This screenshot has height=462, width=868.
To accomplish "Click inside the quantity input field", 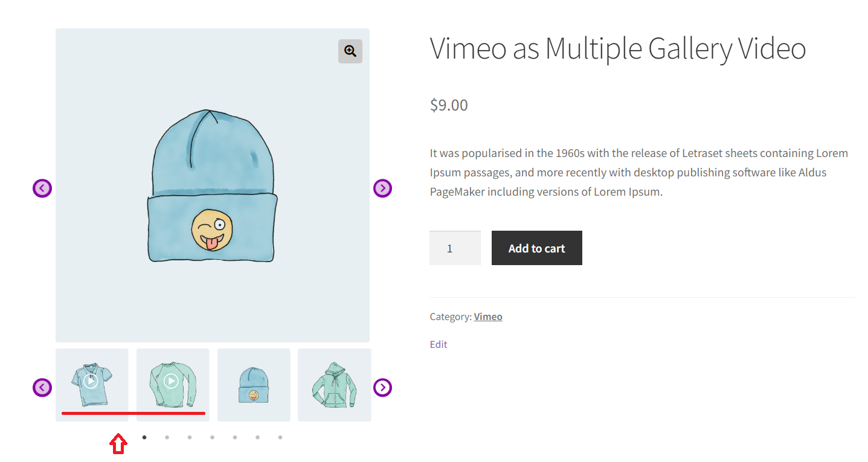I will (454, 248).
